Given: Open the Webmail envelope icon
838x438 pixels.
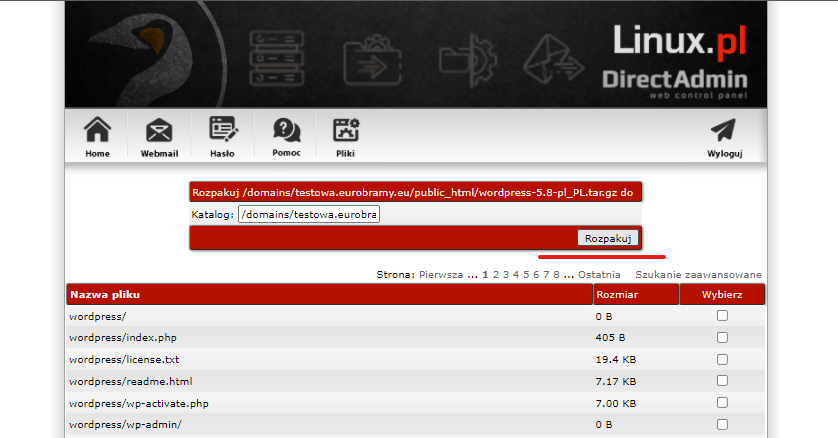Looking at the screenshot, I should point(158,131).
